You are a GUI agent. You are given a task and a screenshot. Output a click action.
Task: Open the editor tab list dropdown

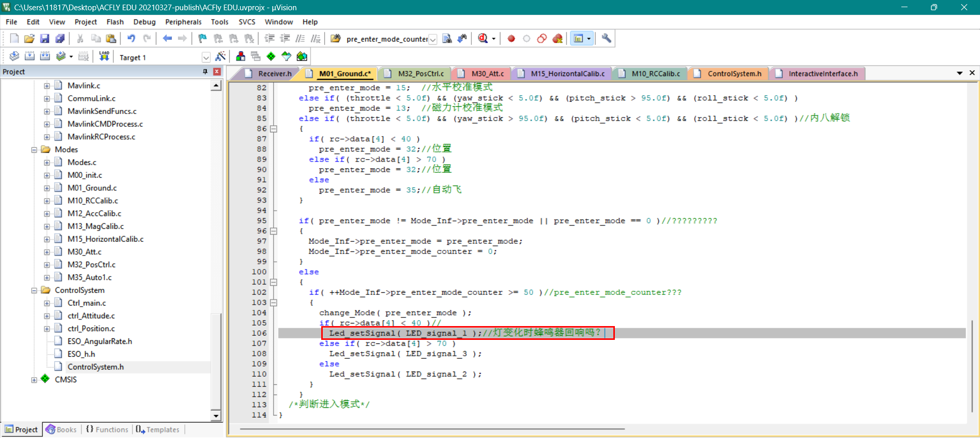tap(960, 73)
